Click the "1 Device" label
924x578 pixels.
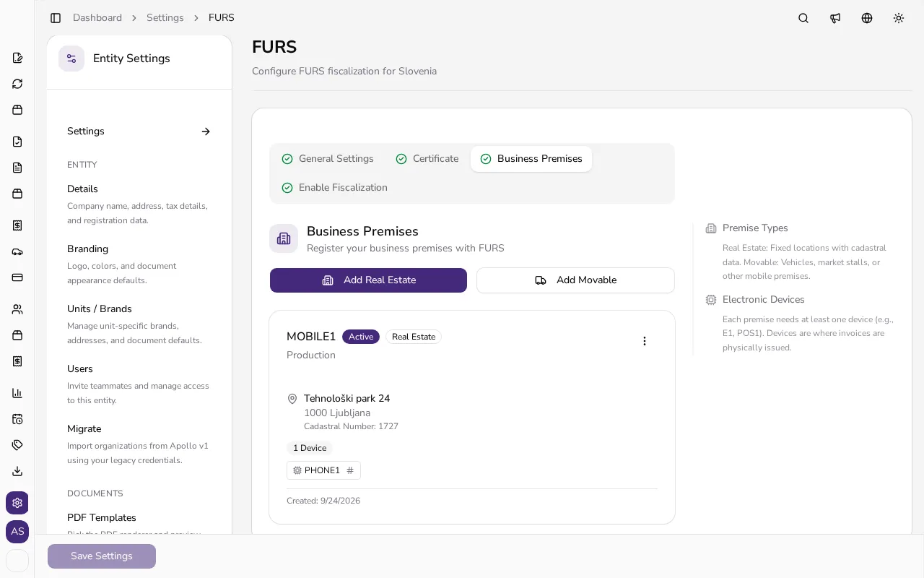point(310,448)
